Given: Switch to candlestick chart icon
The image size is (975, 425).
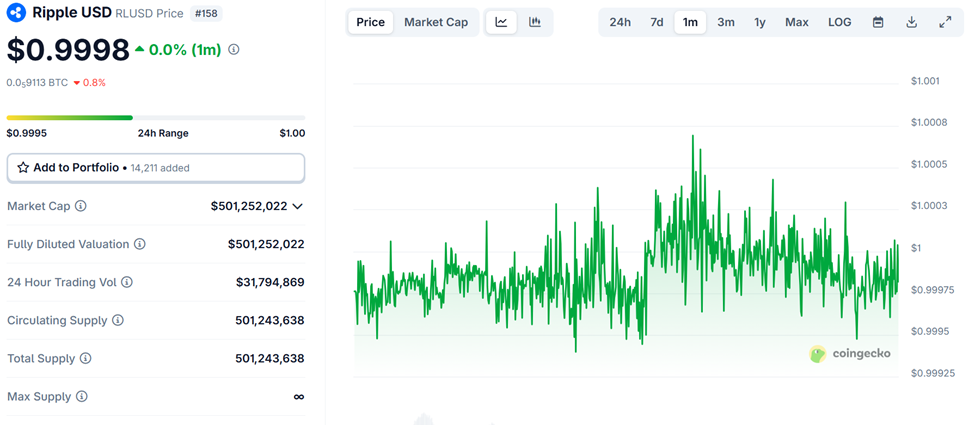Looking at the screenshot, I should 535,22.
